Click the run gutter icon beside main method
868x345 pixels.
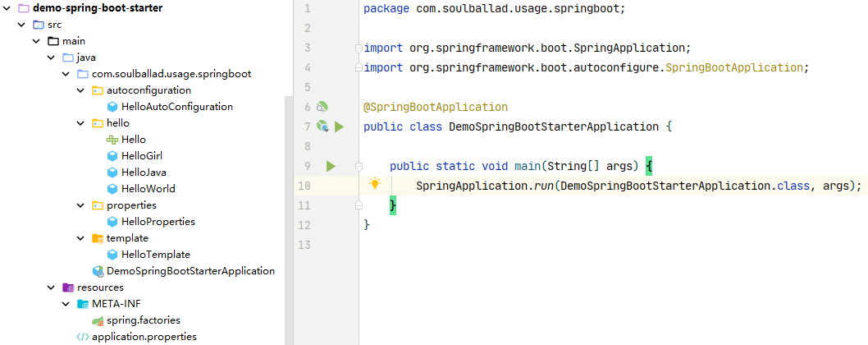tap(331, 167)
